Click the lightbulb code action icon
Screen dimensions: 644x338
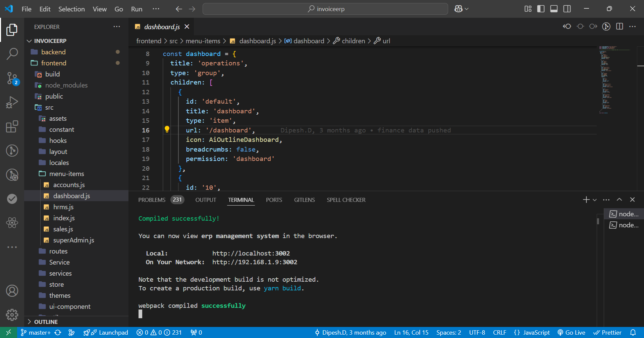[167, 129]
